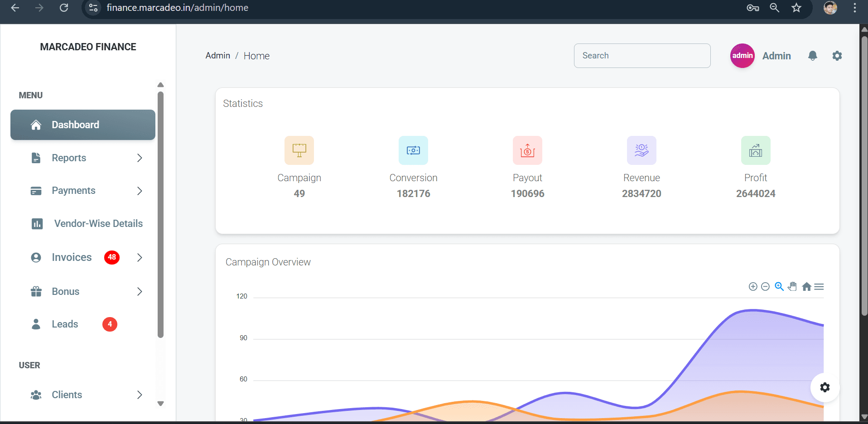Screen dimensions: 868x424
Task: Click inside the Search field
Action: click(642, 55)
